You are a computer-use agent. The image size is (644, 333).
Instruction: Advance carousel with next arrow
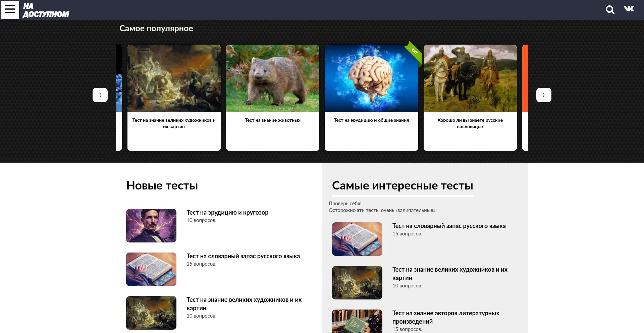pyautogui.click(x=543, y=95)
